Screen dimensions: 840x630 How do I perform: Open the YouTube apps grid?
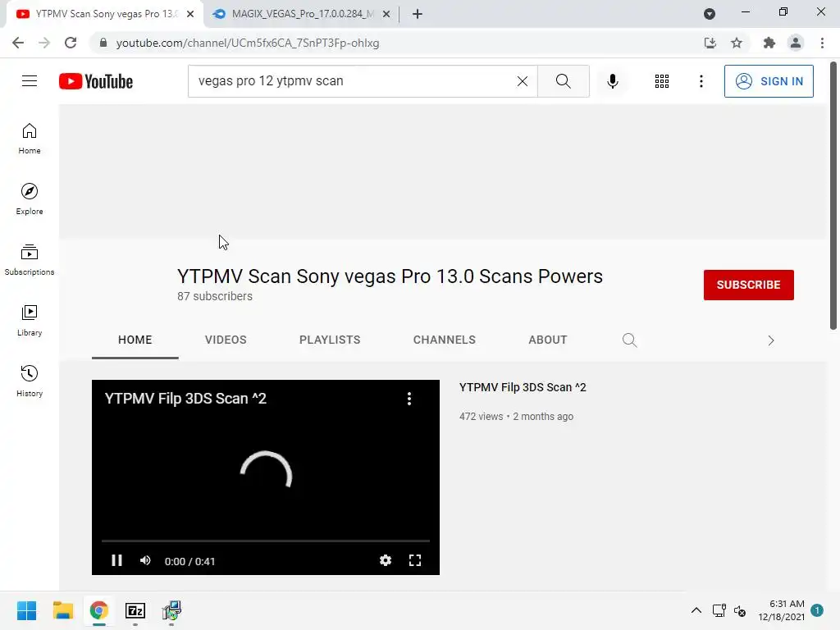click(x=662, y=81)
